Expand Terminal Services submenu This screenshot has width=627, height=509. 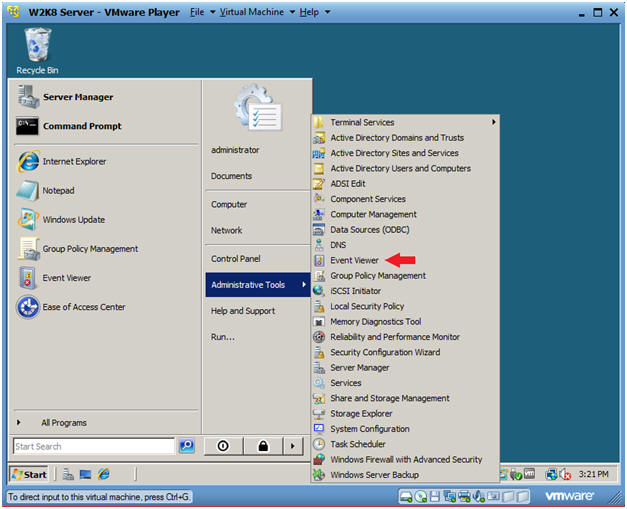[405, 122]
